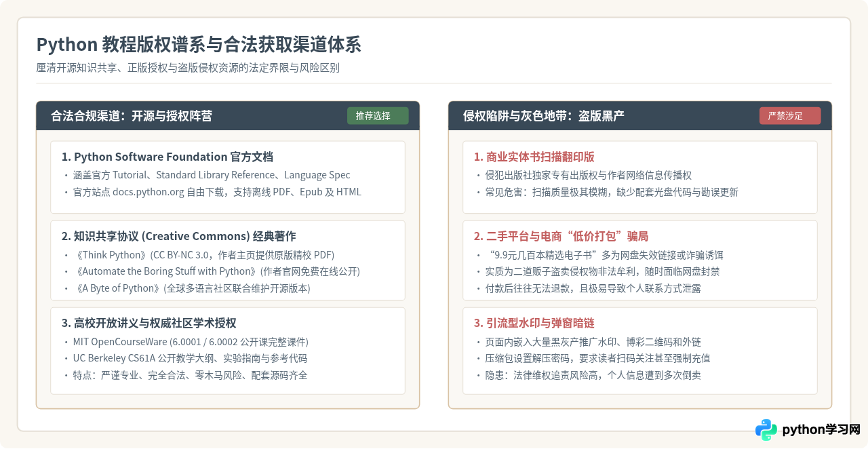Open card 1. Python Software Foundation 官方文档
The height and width of the screenshot is (449, 868).
click(228, 177)
